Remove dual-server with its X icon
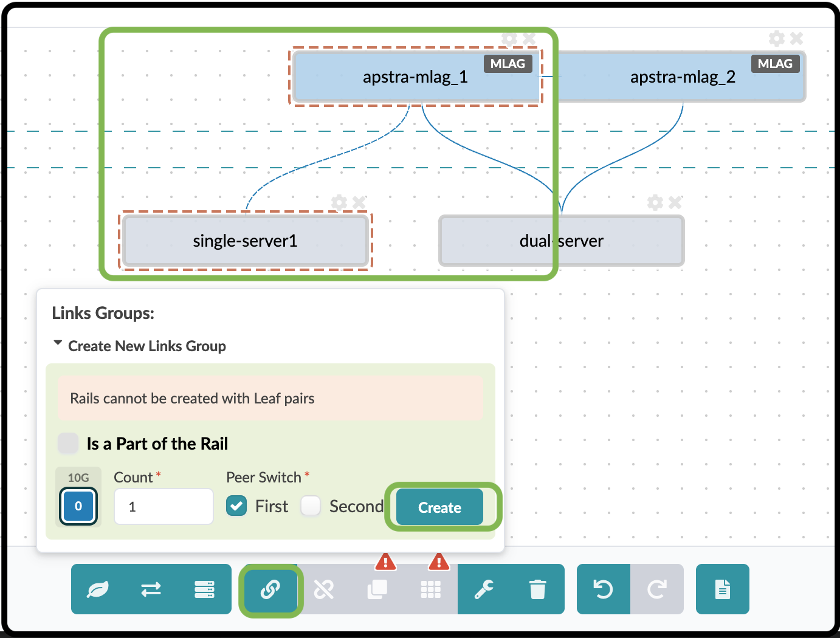 (675, 202)
